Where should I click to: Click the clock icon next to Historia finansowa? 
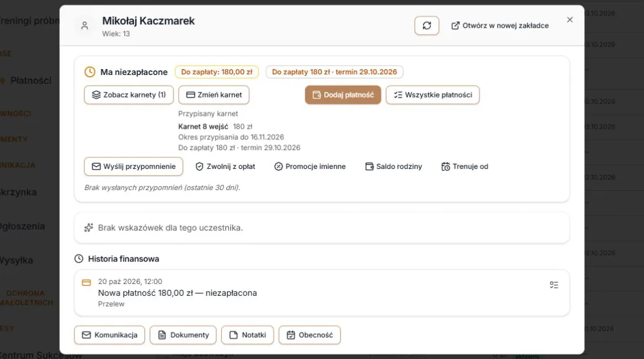click(x=79, y=259)
